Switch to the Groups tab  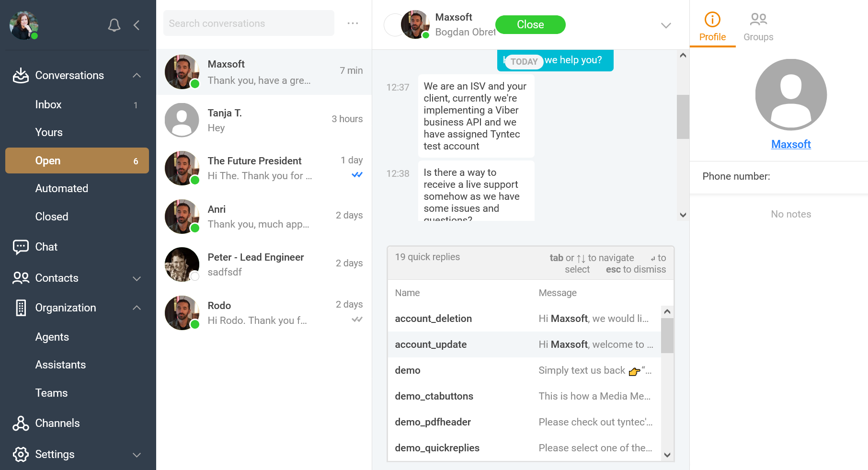tap(758, 27)
